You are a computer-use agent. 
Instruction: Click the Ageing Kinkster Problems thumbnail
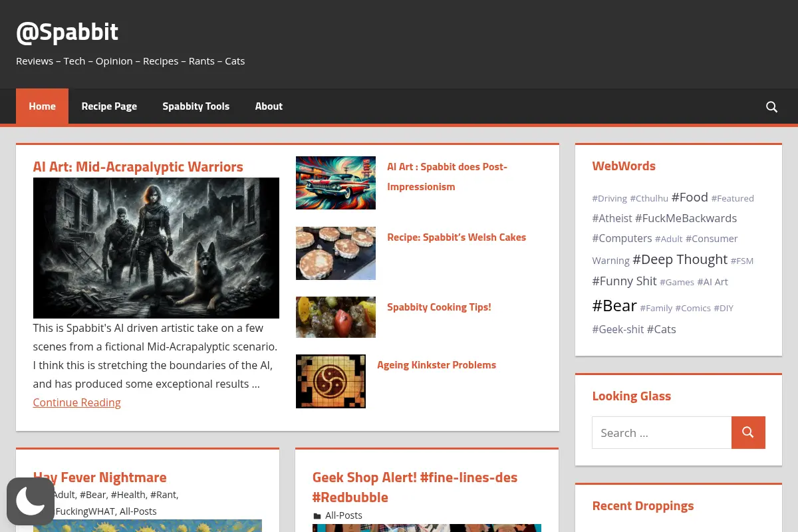331,381
